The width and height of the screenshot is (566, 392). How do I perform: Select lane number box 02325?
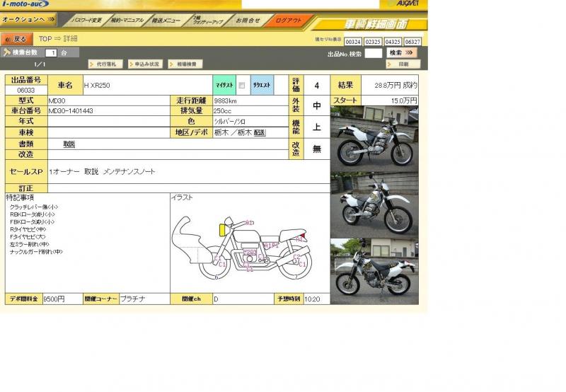click(373, 42)
